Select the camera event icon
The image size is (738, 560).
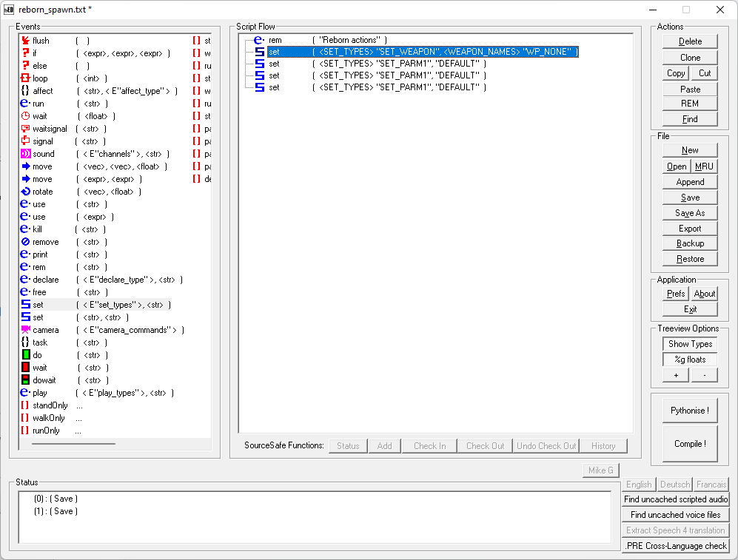tap(25, 330)
